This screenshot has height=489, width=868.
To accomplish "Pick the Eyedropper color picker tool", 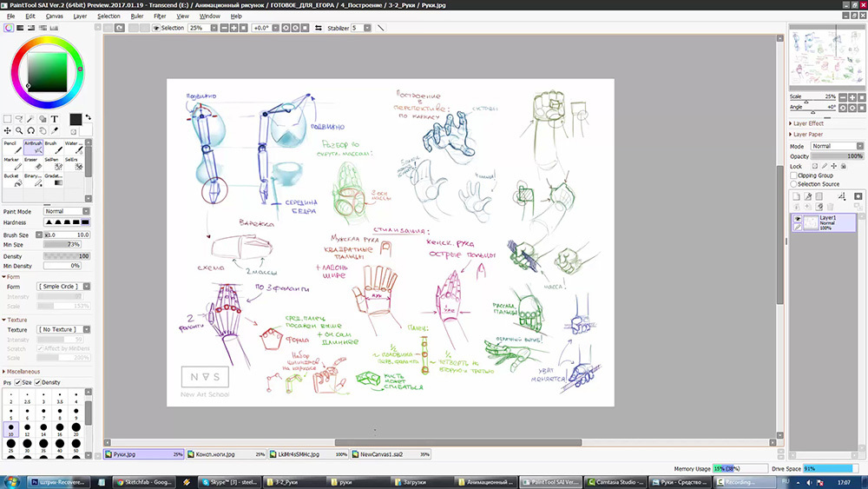I will coord(55,130).
